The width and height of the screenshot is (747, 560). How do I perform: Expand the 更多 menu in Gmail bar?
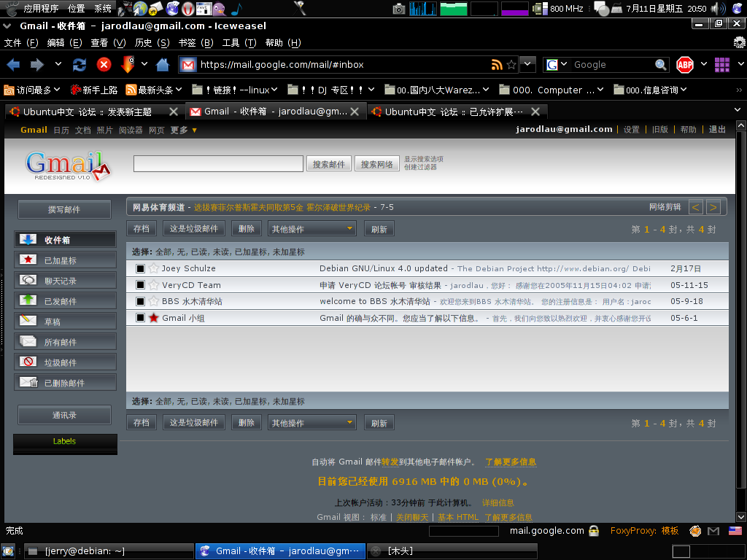[x=184, y=130]
